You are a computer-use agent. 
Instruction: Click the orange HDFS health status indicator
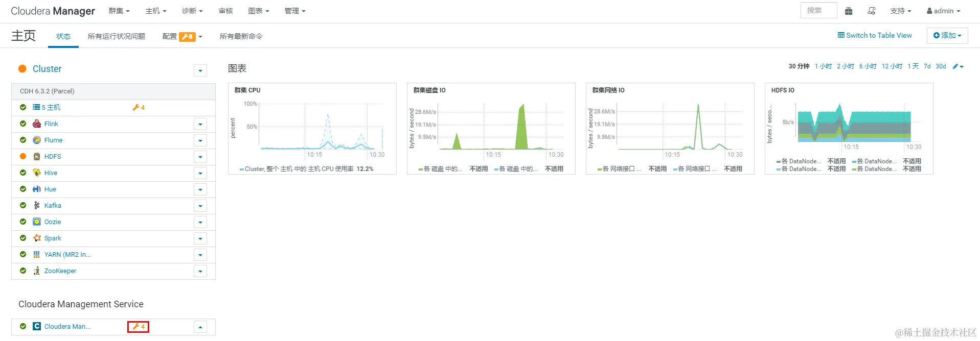click(23, 156)
